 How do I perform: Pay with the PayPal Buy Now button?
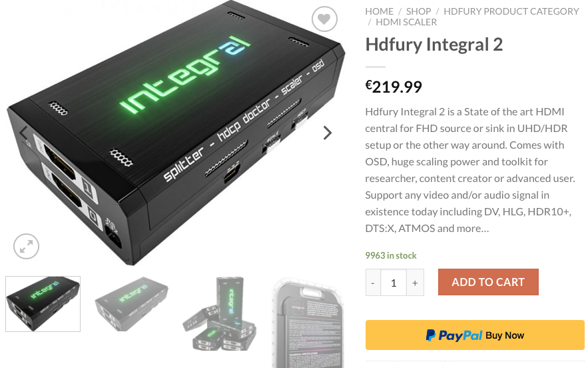(x=475, y=335)
